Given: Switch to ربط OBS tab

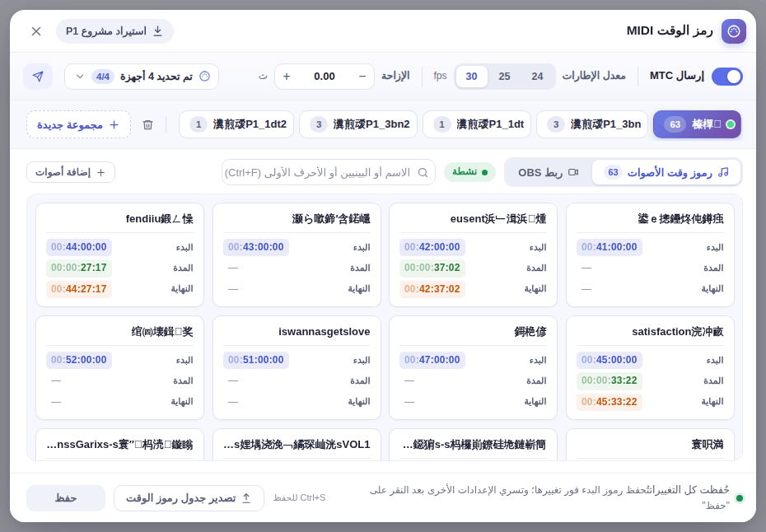Looking at the screenshot, I should coord(548,172).
